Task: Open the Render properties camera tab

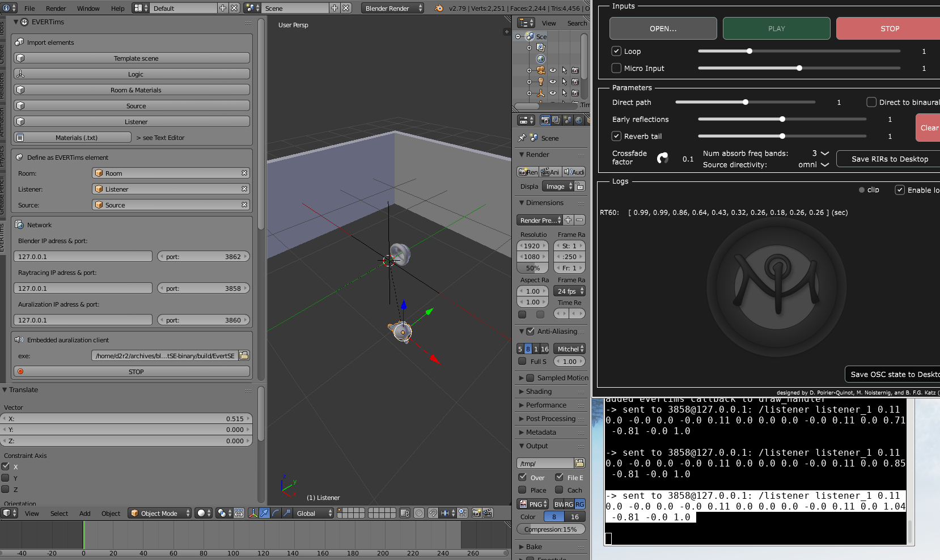Action: point(545,120)
